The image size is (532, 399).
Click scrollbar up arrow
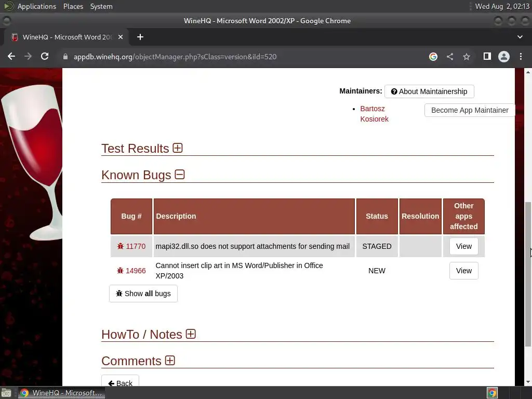(x=528, y=72)
